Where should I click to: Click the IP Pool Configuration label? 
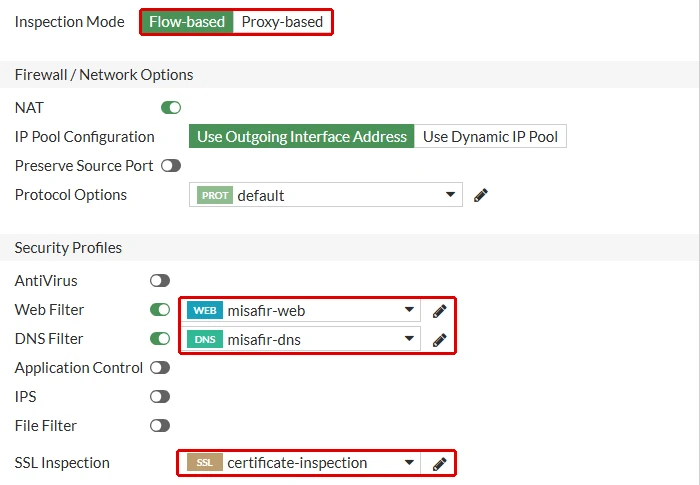click(x=84, y=137)
